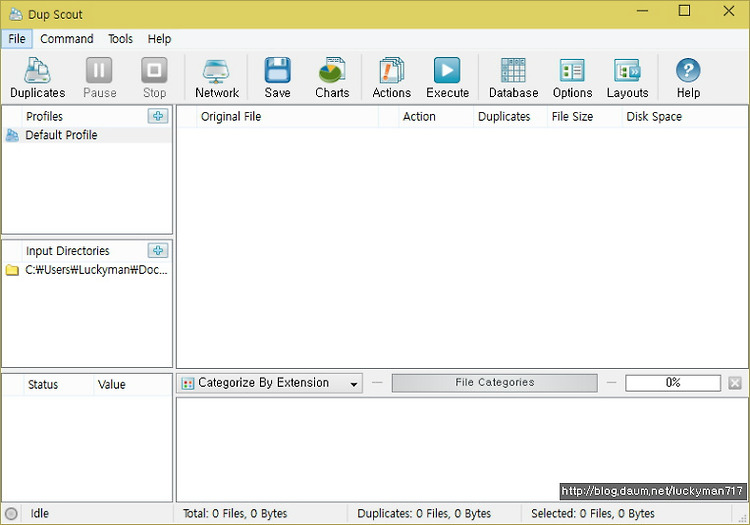Click the 0% progress bar
This screenshot has height=525, width=750.
pos(673,383)
